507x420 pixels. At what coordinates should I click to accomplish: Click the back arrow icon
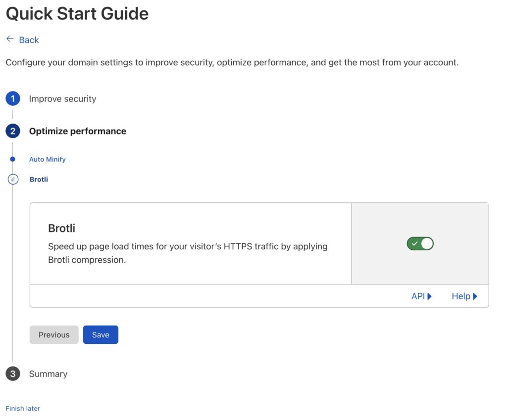(x=10, y=39)
